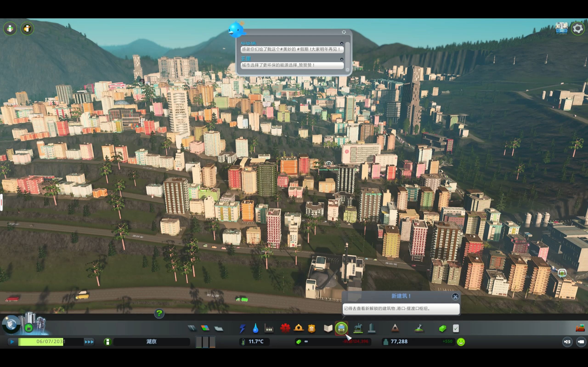Open the Healthcare red cross menu
Image resolution: width=588 pixels, height=367 pixels.
click(285, 328)
